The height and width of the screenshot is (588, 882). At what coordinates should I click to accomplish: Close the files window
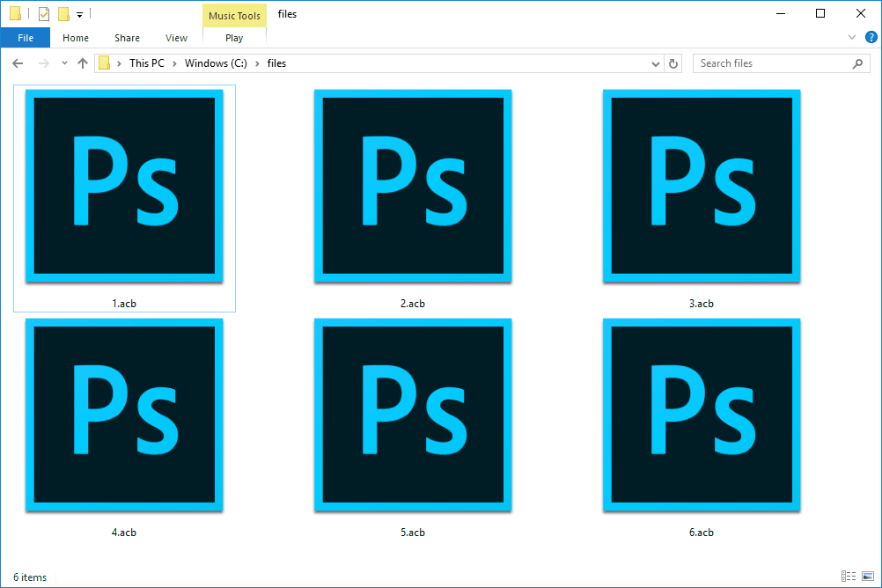click(x=861, y=13)
